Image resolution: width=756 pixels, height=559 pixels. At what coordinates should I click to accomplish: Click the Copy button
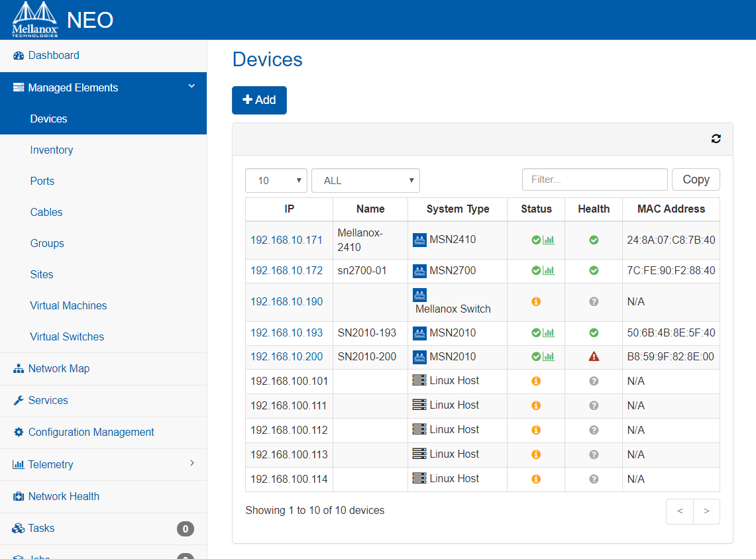(696, 179)
